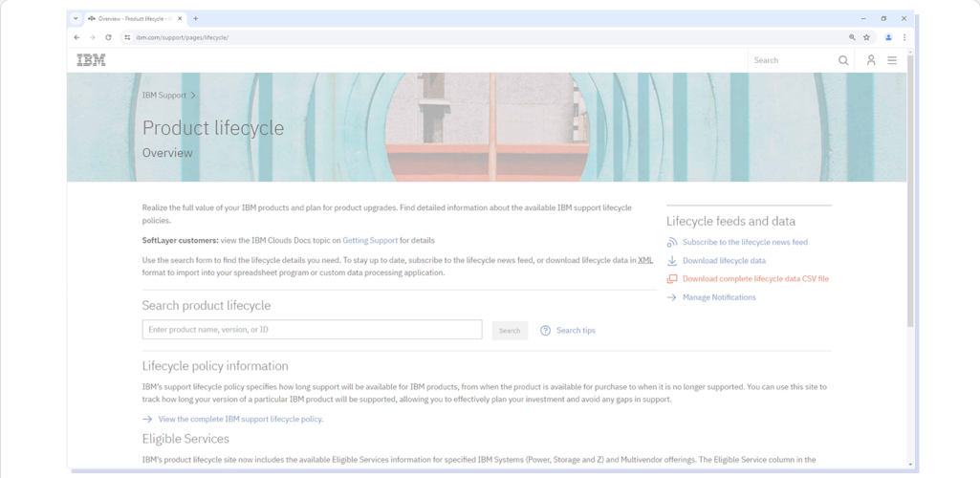
Task: Click the Lifecycle feeds and data heading
Action: pos(730,221)
